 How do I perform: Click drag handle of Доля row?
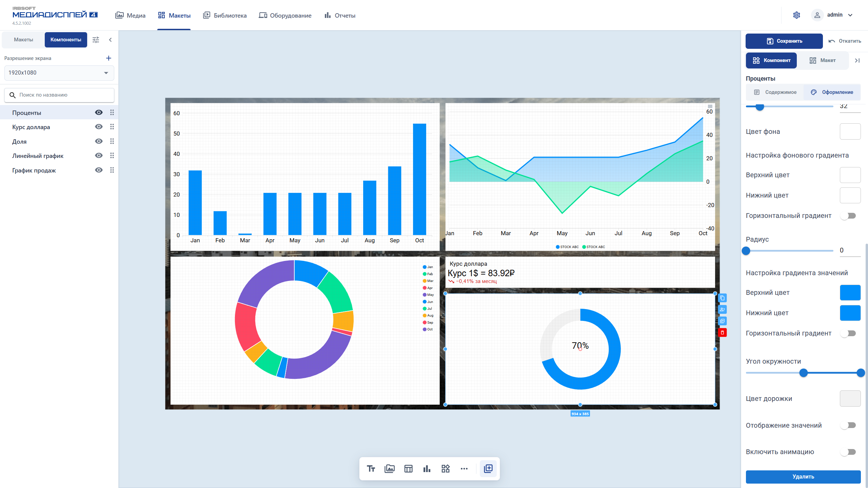tap(112, 141)
